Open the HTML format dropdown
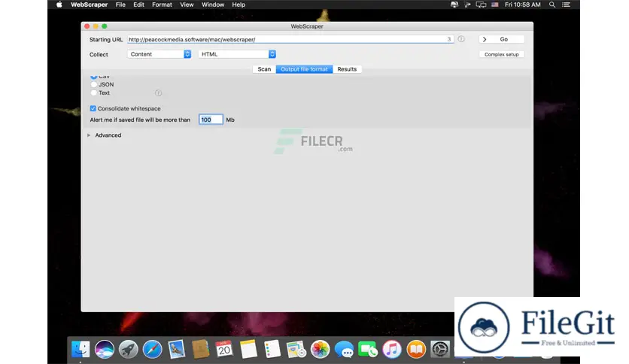629x364 pixels. coord(237,54)
